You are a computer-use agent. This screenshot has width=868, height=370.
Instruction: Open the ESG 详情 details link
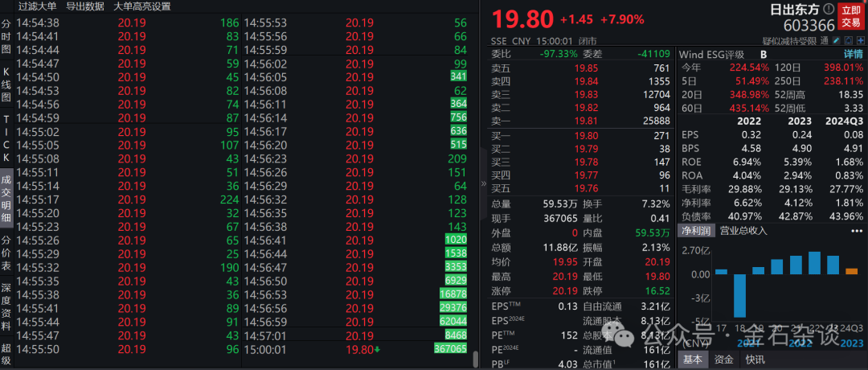pyautogui.click(x=853, y=54)
